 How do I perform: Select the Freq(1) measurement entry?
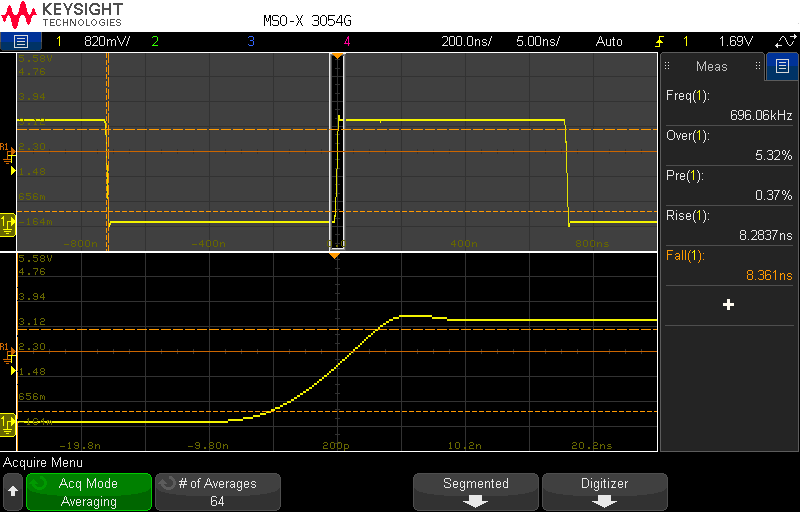[x=729, y=105]
